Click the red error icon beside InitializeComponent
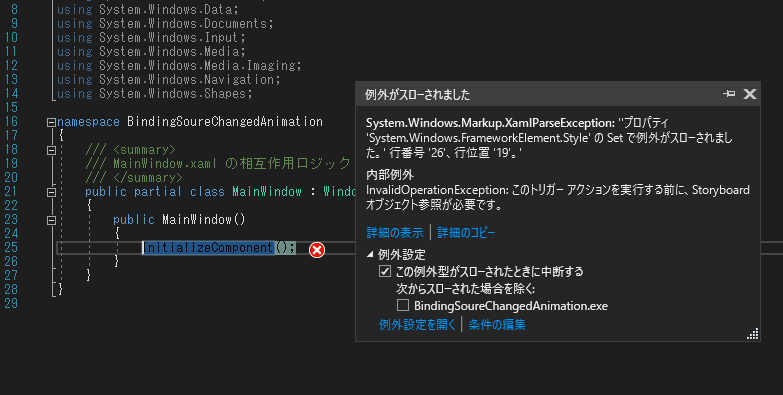Screen dimensions: 783x395 [x=317, y=250]
